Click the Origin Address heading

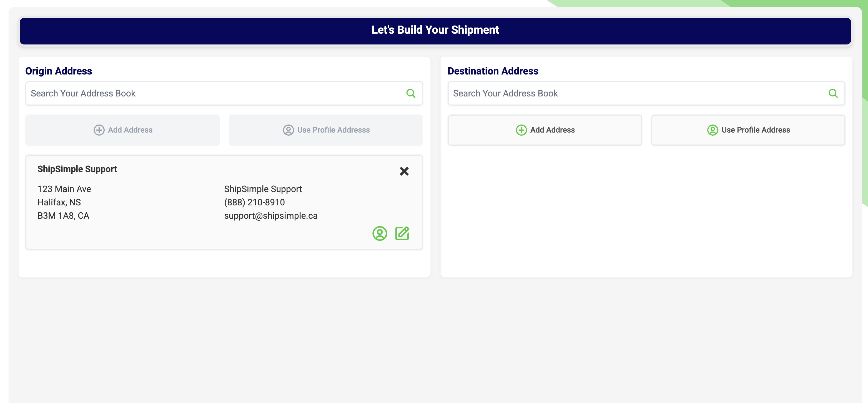[59, 71]
